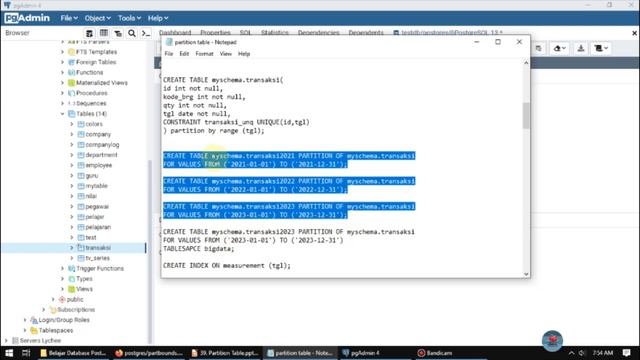Open Notepad Help menu
Image resolution: width=640 pixels, height=360 pixels.
[x=244, y=54]
